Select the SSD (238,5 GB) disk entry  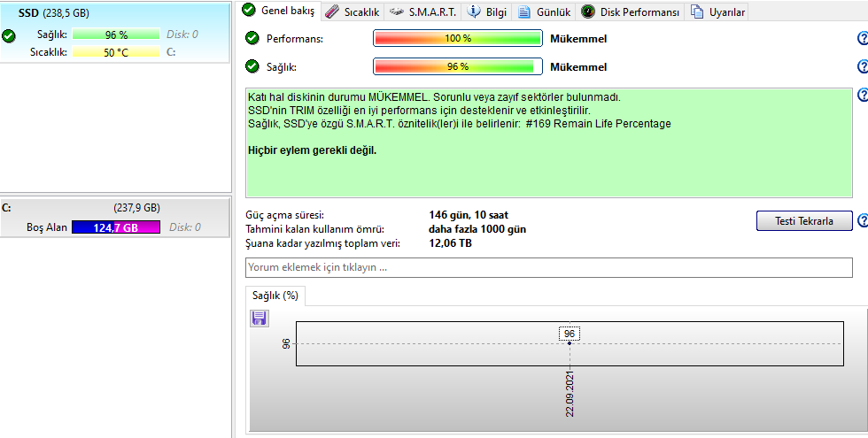point(115,32)
